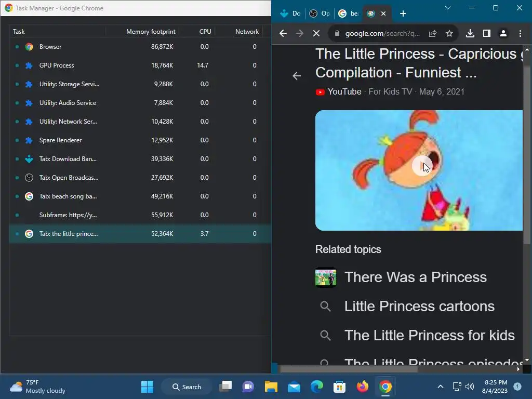Show hidden system tray icons
Viewport: 532px width, 399px height.
click(441, 387)
